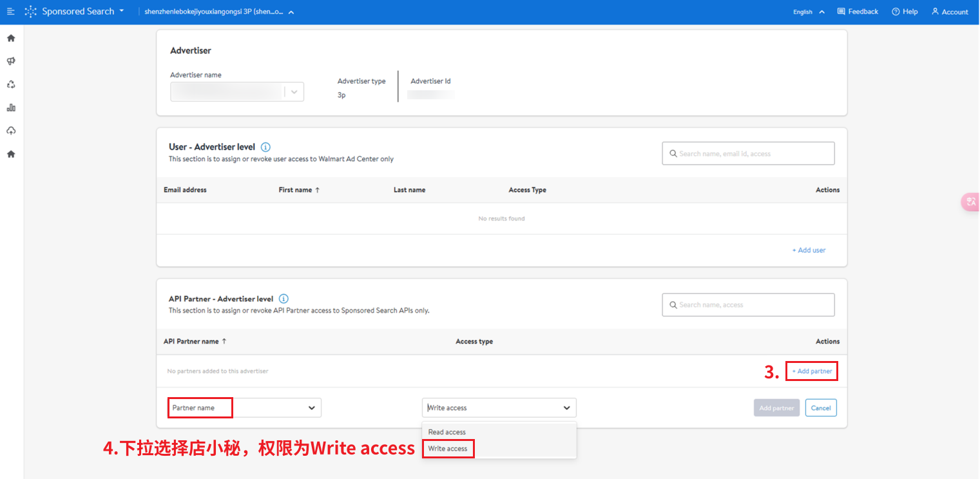Click the 'No results found' message
Screen dimensions: 980x479
(501, 219)
